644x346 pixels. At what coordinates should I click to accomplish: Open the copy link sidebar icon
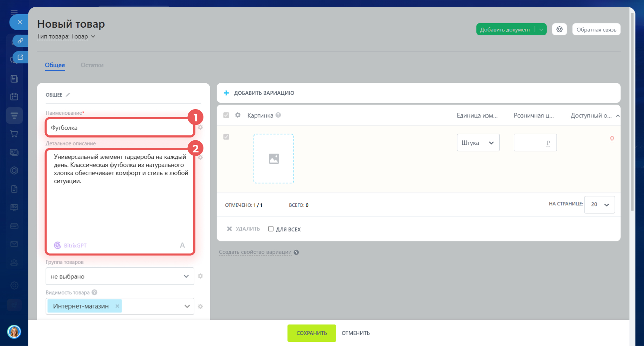pyautogui.click(x=20, y=41)
